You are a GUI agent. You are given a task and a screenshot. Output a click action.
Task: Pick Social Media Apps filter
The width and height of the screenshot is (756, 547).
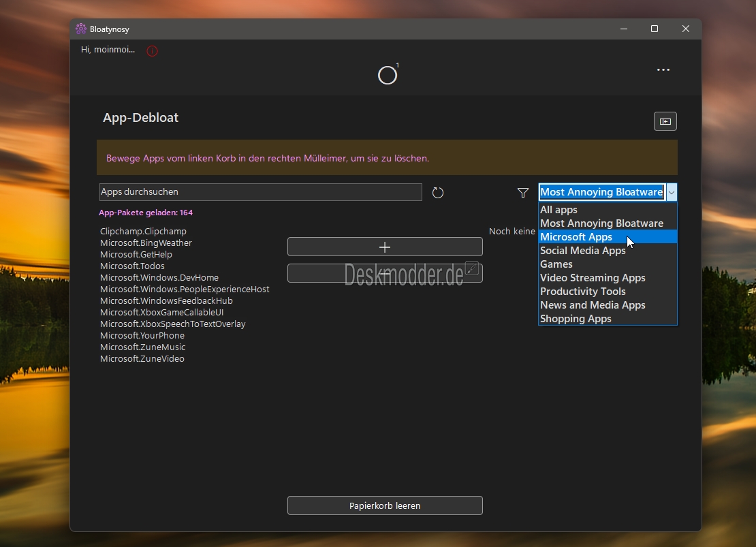[x=608, y=251]
